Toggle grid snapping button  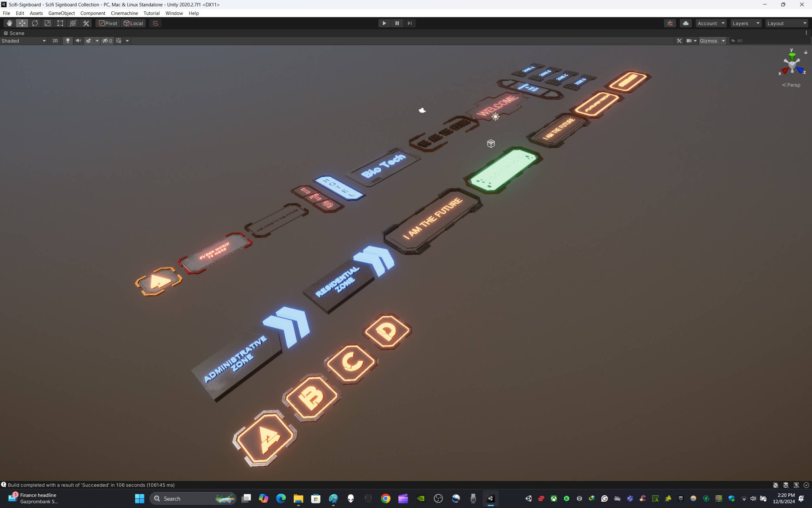click(x=155, y=23)
